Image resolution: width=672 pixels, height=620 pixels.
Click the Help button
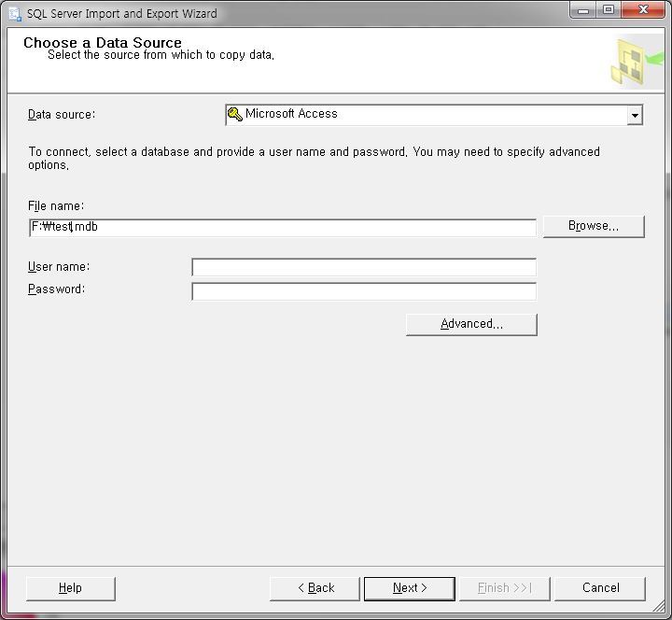click(x=71, y=588)
